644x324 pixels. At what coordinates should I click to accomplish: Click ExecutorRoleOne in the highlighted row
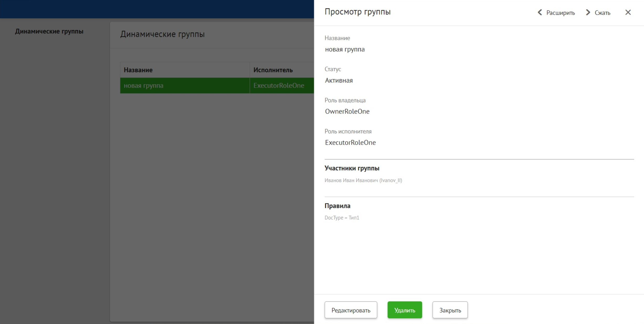point(279,85)
